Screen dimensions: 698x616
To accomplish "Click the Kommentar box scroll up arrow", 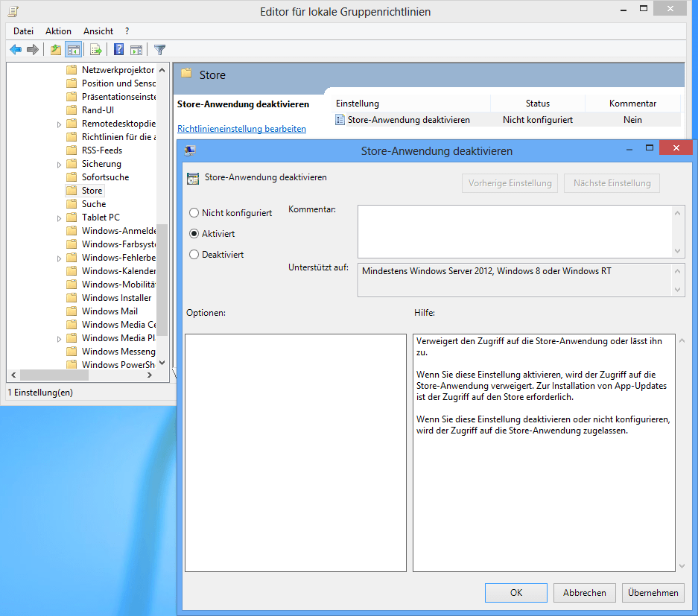I will 678,213.
